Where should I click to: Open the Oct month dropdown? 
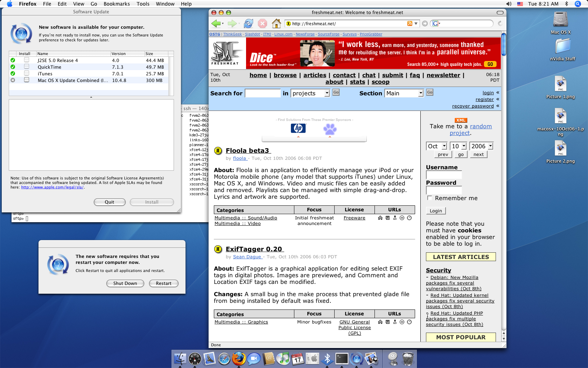pos(436,146)
